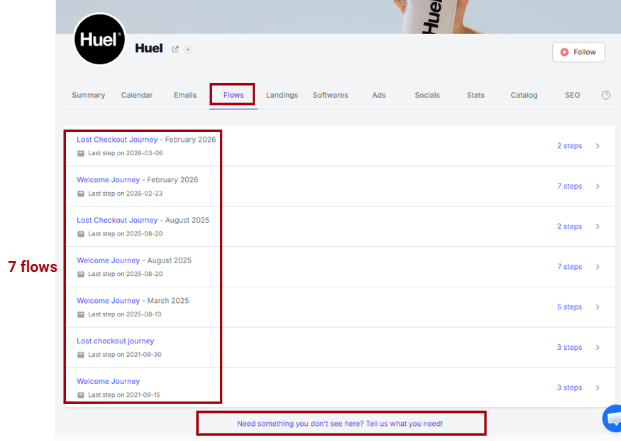Open the Emails tab
621x441 pixels.
click(185, 95)
